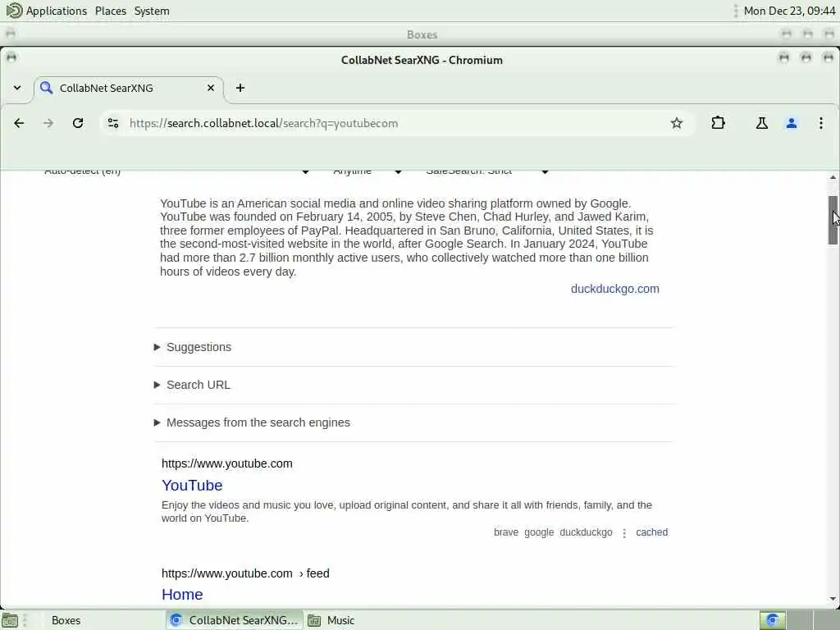Click the google engine label
This screenshot has height=630, width=840.
pyautogui.click(x=539, y=532)
